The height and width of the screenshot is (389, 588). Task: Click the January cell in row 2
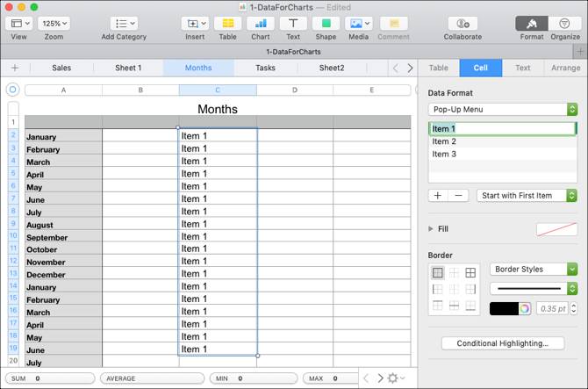click(63, 136)
